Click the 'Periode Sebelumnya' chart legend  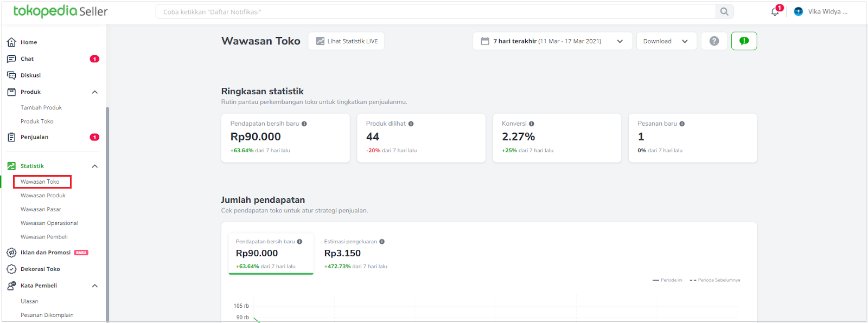715,280
